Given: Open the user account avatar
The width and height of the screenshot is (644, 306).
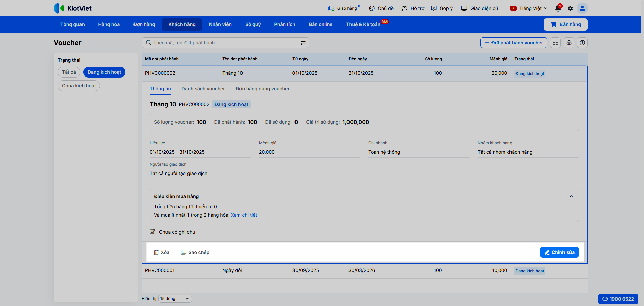Looking at the screenshot, I should pos(582,8).
